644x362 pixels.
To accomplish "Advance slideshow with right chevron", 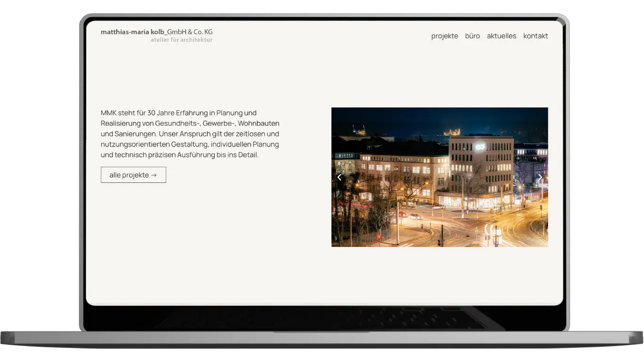I will pos(540,177).
